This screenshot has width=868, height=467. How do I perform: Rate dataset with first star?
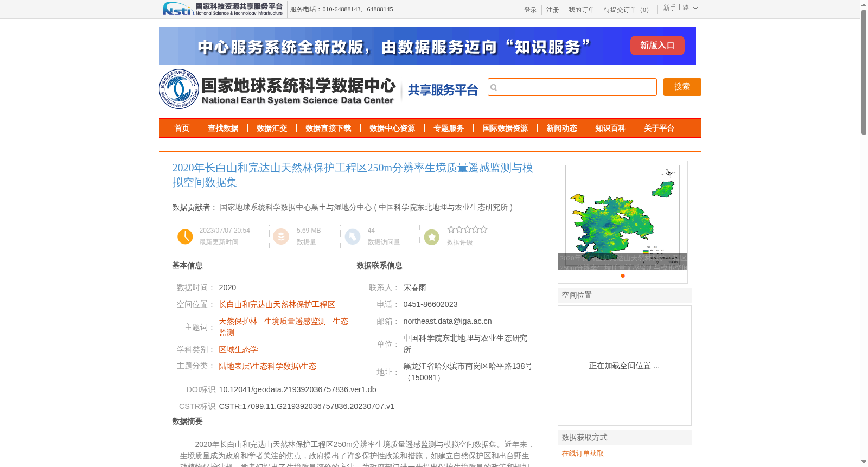(x=451, y=229)
